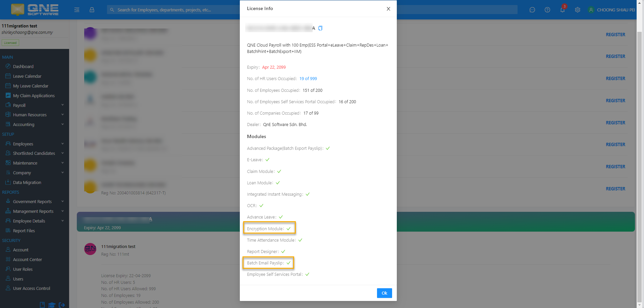The width and height of the screenshot is (644, 308).
Task: Click REGISTER for company with Reg No 200401003814
Action: [615, 189]
